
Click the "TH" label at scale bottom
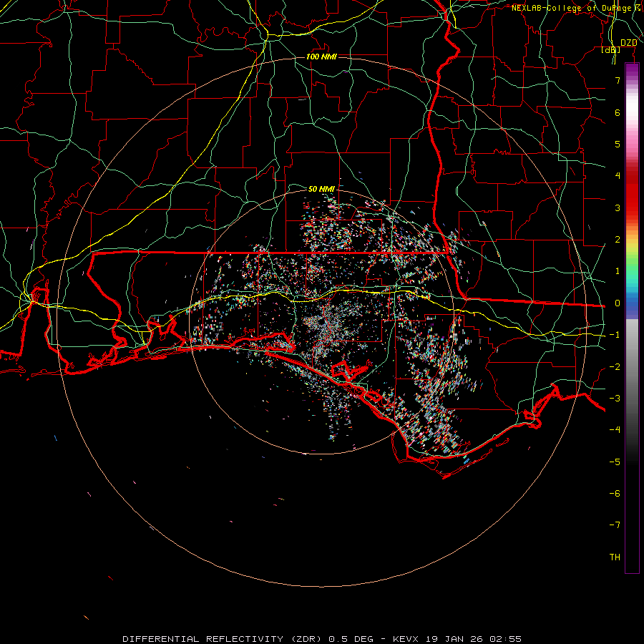615,557
